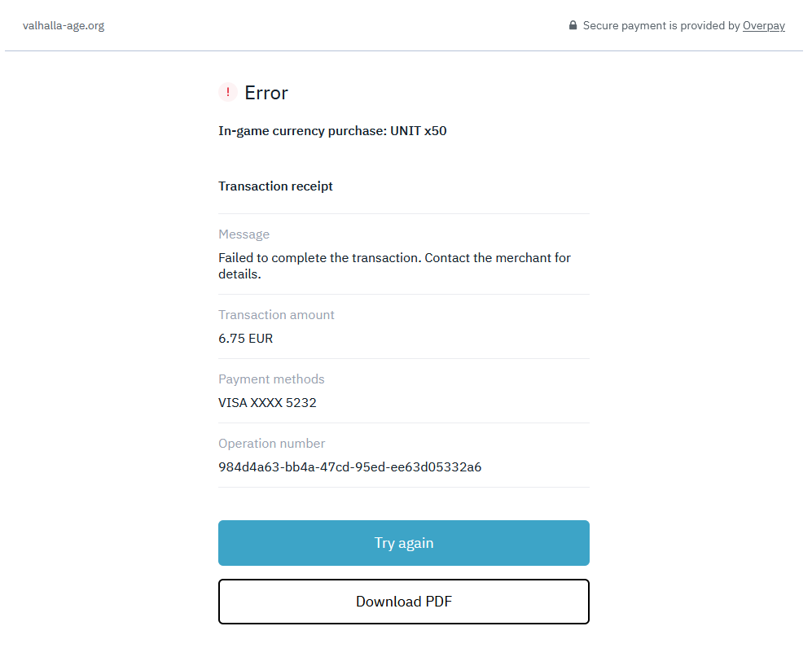Select the operation number UUID value
The height and width of the screenshot is (670, 812).
click(x=349, y=466)
